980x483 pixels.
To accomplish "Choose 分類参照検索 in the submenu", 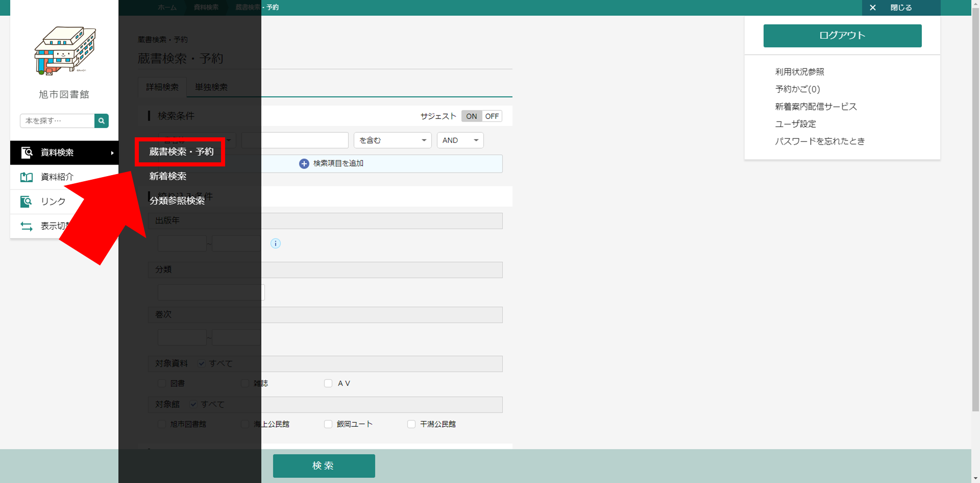I will pos(177,201).
